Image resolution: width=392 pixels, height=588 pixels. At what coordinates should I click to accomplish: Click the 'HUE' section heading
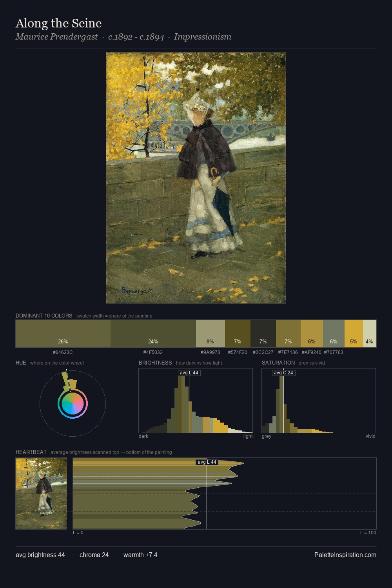point(21,363)
